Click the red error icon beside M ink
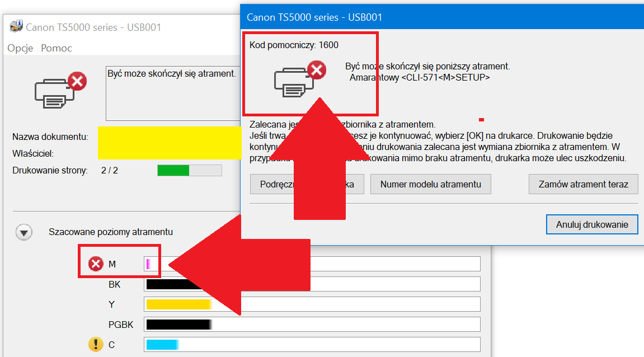The image size is (644, 357). point(96,264)
